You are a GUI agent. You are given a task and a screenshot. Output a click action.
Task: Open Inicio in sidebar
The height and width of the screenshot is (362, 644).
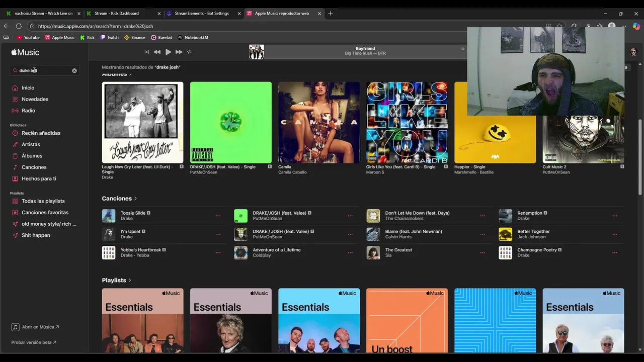pyautogui.click(x=28, y=88)
